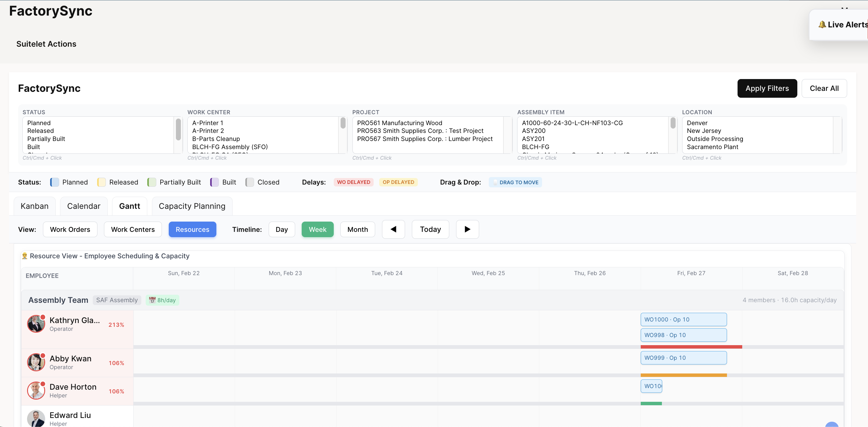Open the Capacity Planning tab
This screenshot has height=427, width=868.
coord(192,206)
